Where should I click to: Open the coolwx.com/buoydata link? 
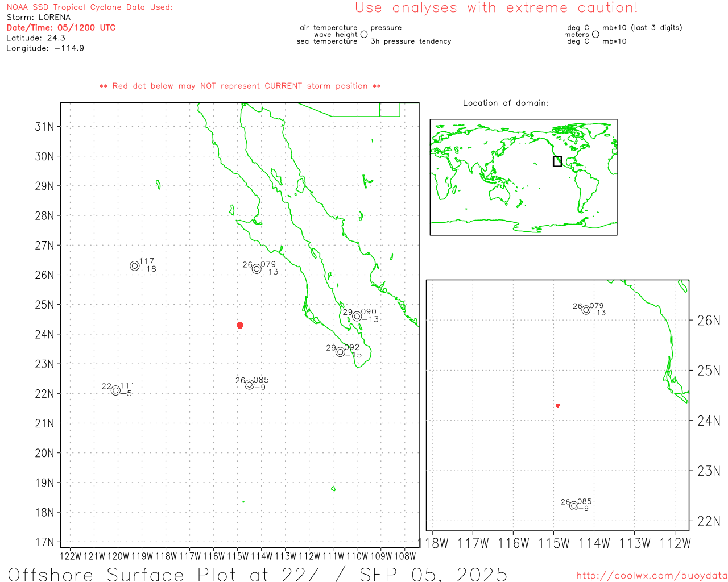tap(652, 576)
